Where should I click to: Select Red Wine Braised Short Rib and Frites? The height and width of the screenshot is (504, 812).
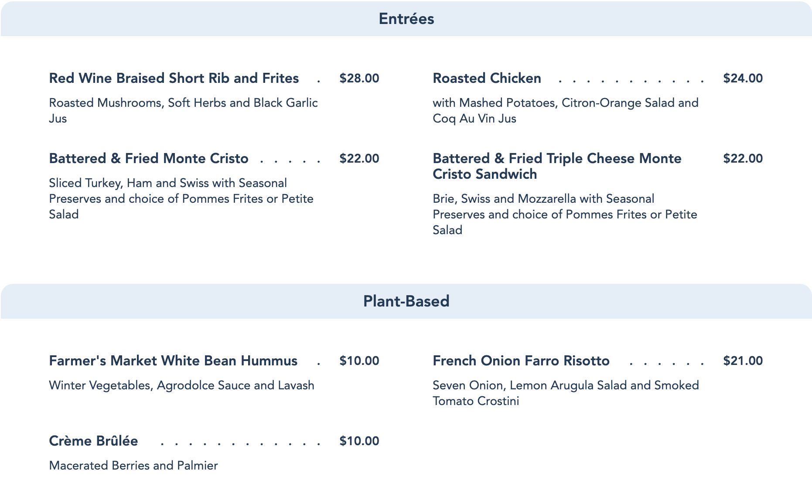click(174, 78)
